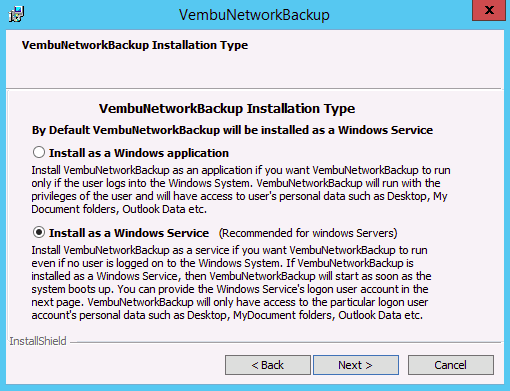
Task: Click the Windows Service description paragraph
Action: (x=231, y=283)
